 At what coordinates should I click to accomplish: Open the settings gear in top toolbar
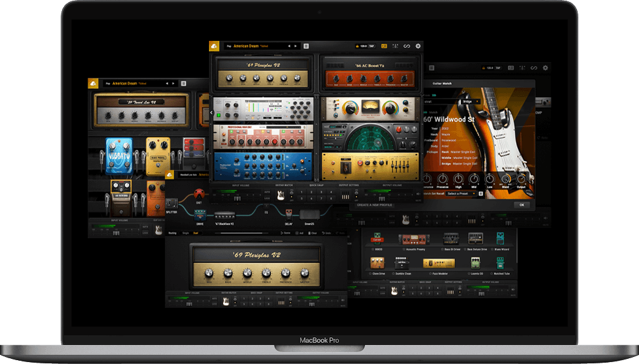pyautogui.click(x=418, y=46)
